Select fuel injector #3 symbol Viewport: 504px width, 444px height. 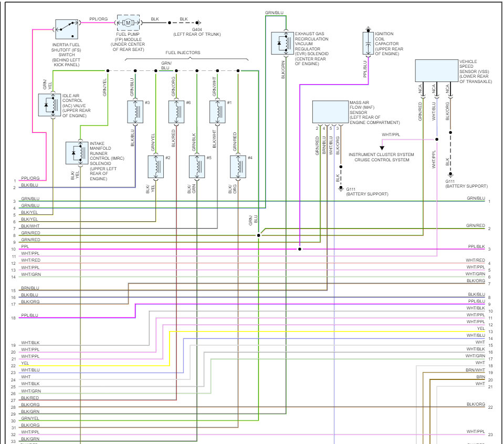click(x=135, y=112)
